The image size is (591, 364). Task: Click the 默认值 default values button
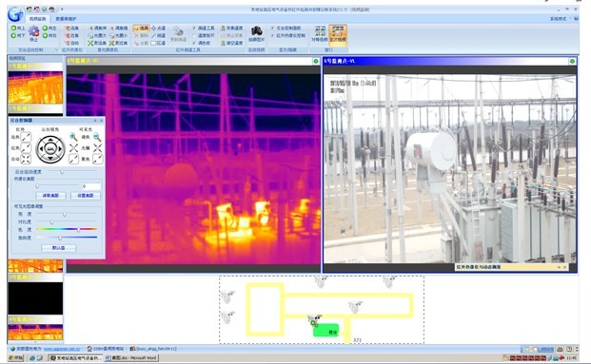(x=58, y=248)
